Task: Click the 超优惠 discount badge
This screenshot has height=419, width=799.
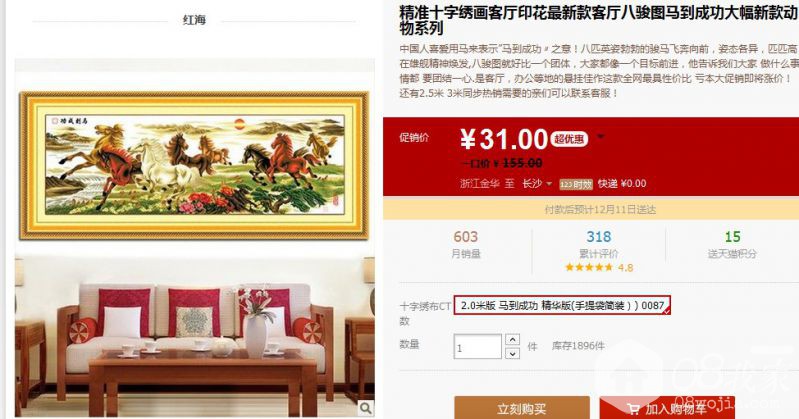Action: click(x=569, y=139)
